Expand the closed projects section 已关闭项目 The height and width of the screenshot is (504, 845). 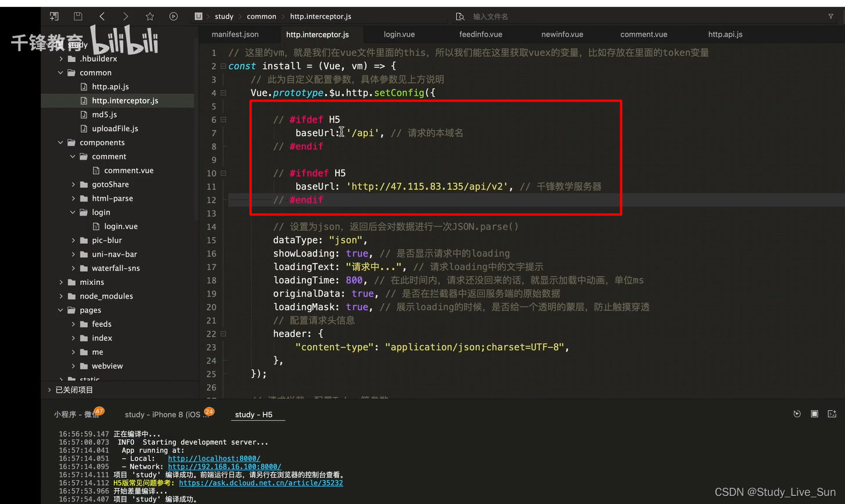pos(50,390)
